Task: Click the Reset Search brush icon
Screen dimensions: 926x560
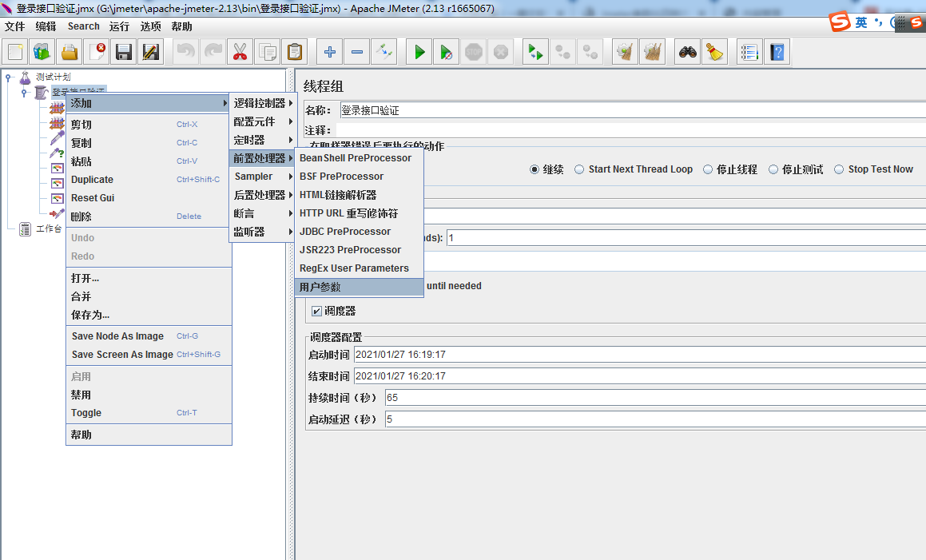Action: (714, 52)
